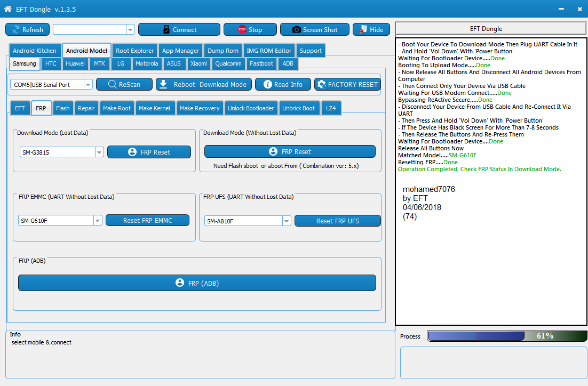This screenshot has width=588, height=386.
Task: Expand the COM6 USB Serial Port dropdown
Action: point(88,85)
